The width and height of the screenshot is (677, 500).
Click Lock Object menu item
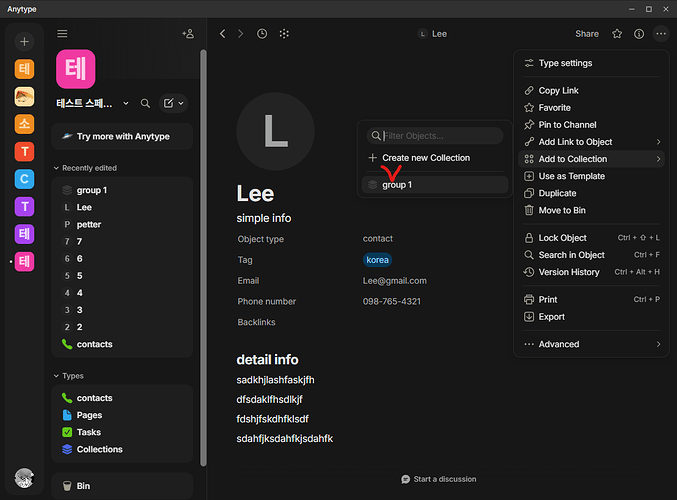[x=592, y=238]
